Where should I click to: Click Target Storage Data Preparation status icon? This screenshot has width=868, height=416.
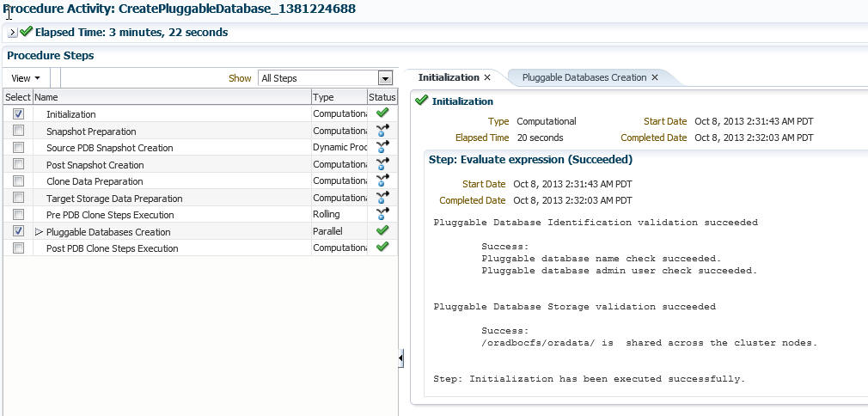(x=382, y=197)
